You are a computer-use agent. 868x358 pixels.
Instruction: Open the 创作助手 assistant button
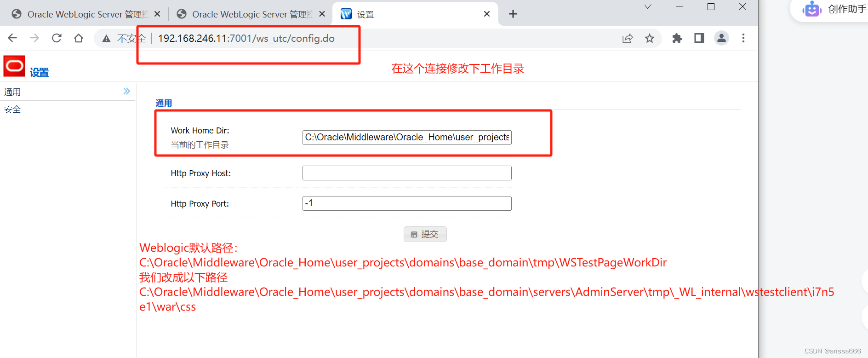(829, 10)
